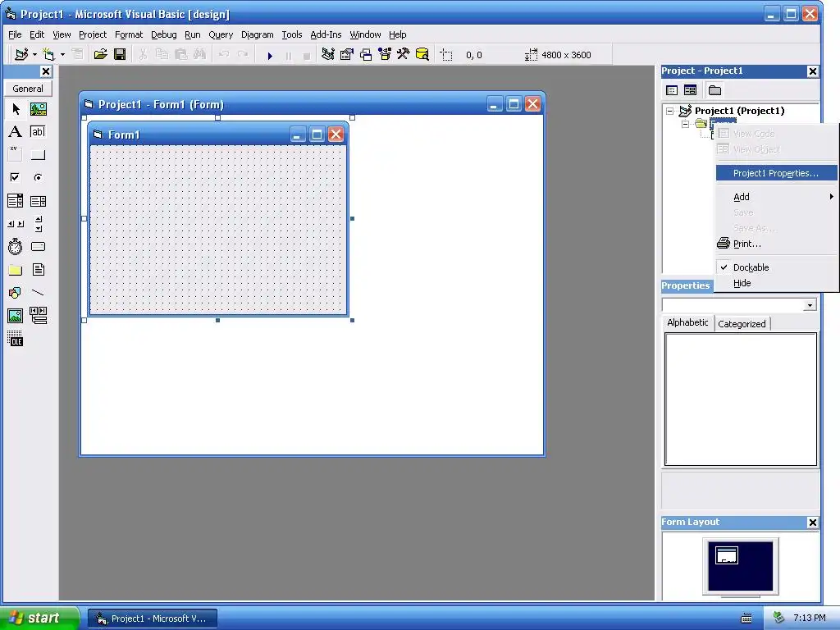Open the Project menu
Viewport: 840px width, 630px height.
(x=93, y=34)
